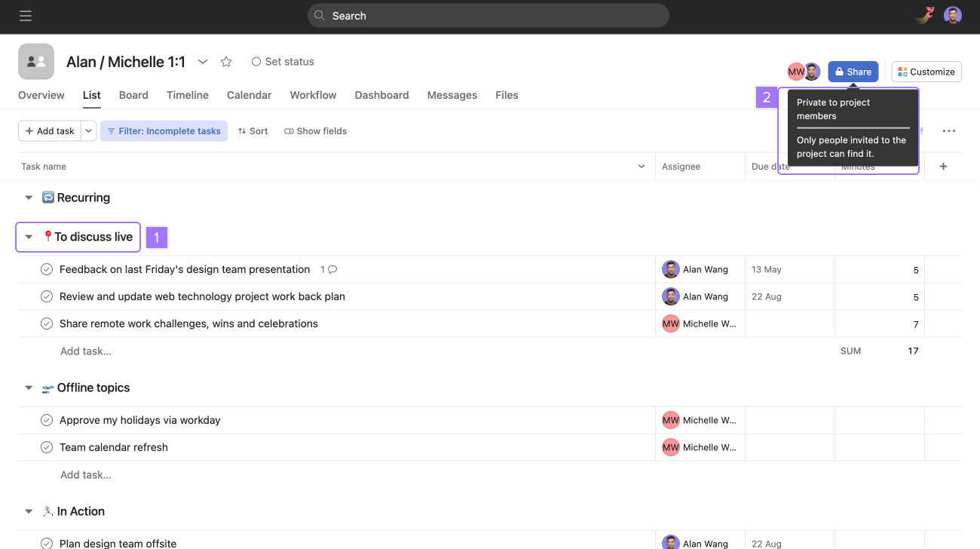
Task: Open the hamburger sidebar menu
Action: 25,15
